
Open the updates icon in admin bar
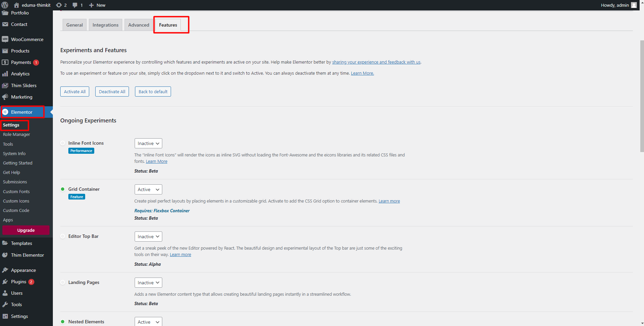[x=59, y=5]
